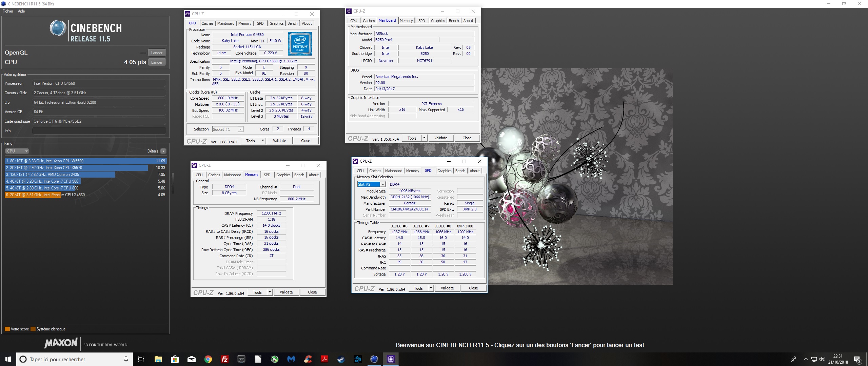
Task: Select ranking row Intel Xeon CPU X5570
Action: (x=86, y=168)
